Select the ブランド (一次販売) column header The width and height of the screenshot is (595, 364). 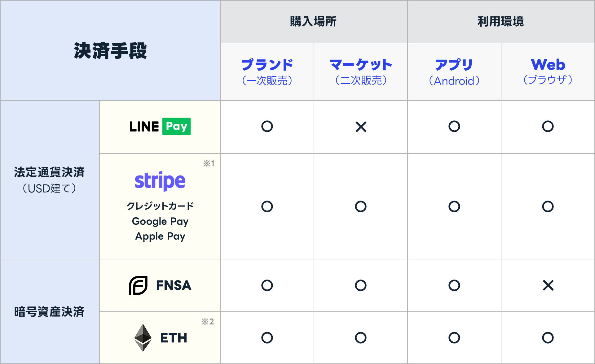click(267, 72)
